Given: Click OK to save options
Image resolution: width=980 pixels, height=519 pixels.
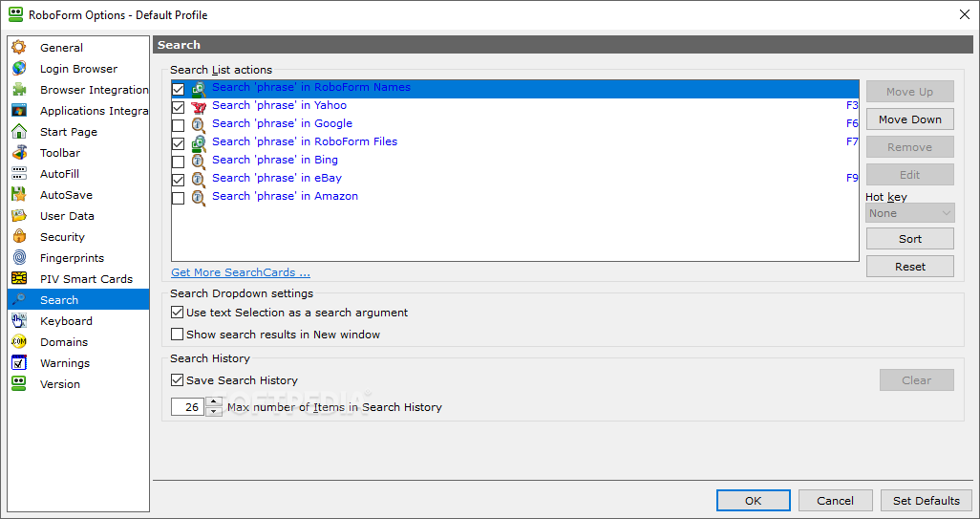Looking at the screenshot, I should tap(753, 500).
